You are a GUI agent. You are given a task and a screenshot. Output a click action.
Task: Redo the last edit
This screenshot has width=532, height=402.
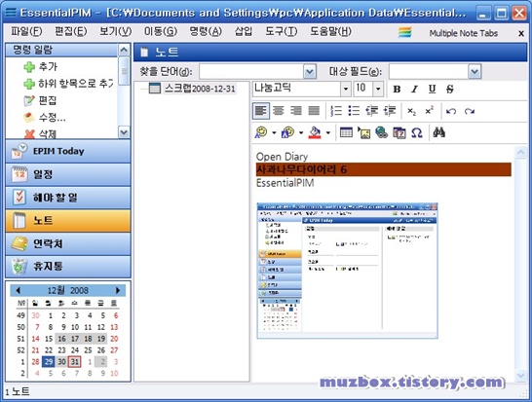470,111
